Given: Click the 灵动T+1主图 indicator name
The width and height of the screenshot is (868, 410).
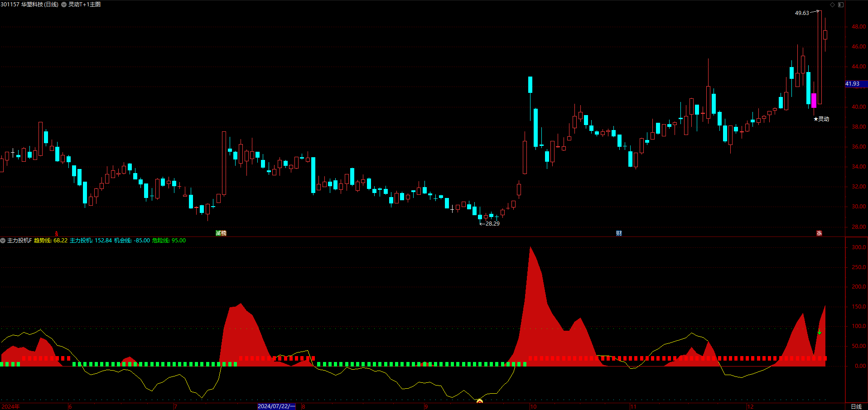Looking at the screenshot, I should coord(84,5).
